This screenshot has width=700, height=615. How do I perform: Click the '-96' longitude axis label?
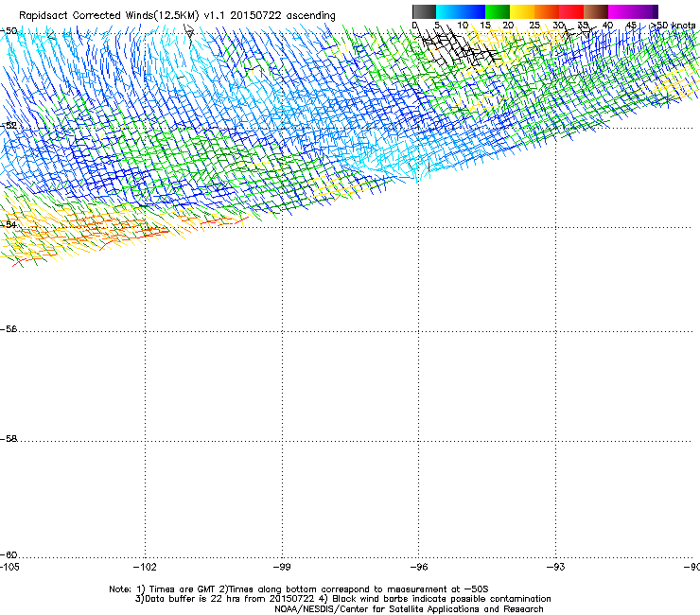click(x=419, y=567)
